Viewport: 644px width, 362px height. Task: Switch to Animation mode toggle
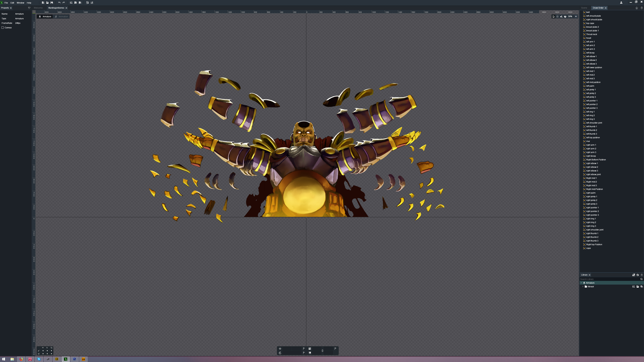tap(61, 16)
